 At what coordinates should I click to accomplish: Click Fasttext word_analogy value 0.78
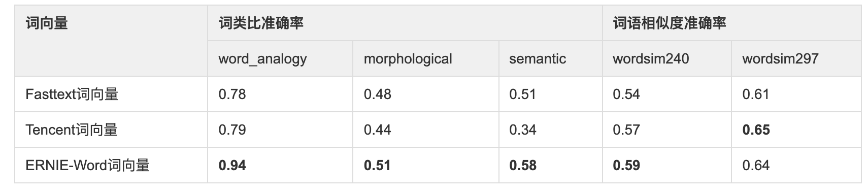232,94
